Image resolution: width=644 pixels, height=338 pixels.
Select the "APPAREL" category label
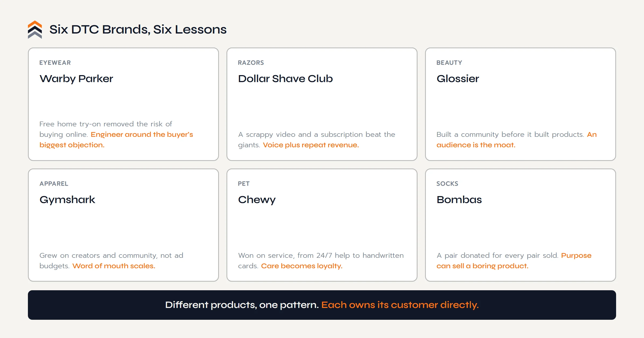point(54,184)
